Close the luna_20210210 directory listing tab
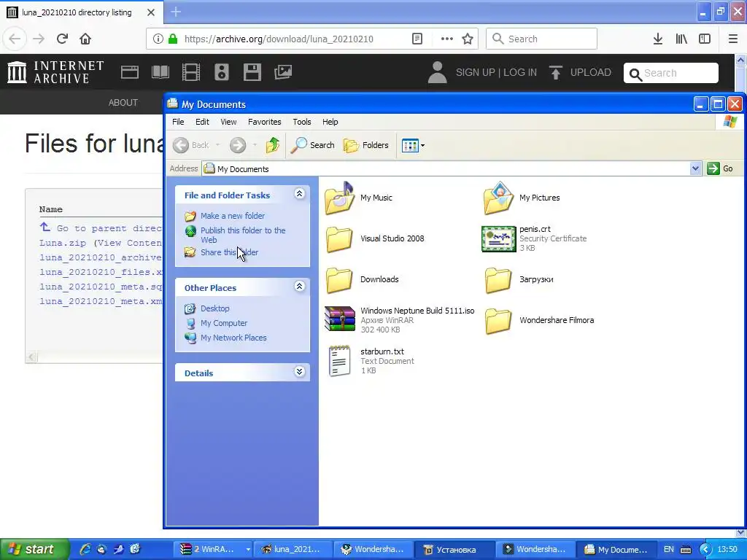The width and height of the screenshot is (747, 560). coord(151,12)
